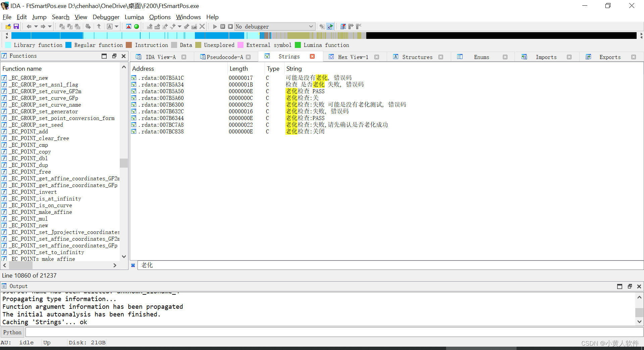This screenshot has height=350, width=644.
Task: Click the add breakpoint pin icon
Action: pos(351,26)
